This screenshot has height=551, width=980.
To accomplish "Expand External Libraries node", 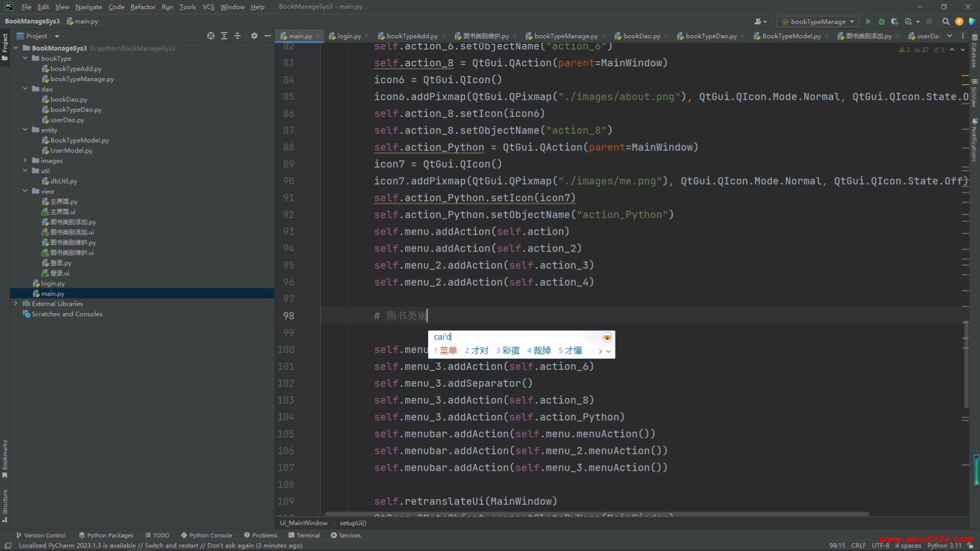I will point(16,303).
